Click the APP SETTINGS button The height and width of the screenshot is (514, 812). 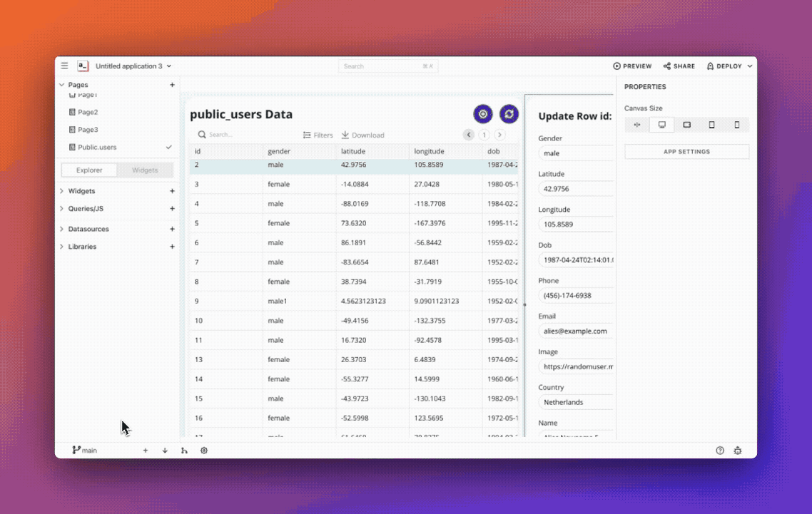[686, 152]
